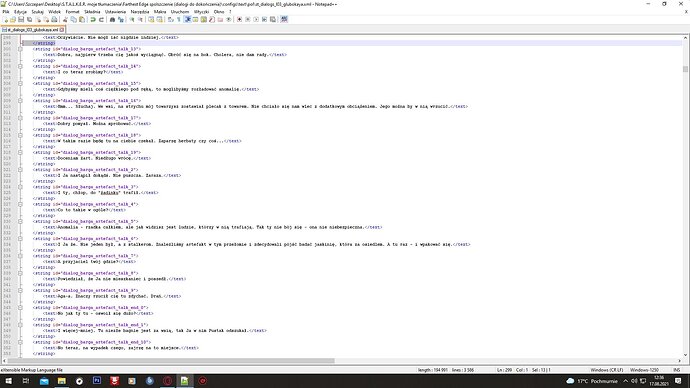Collapse fold for dialog_barga_artefact_talk_5 string

(20, 221)
